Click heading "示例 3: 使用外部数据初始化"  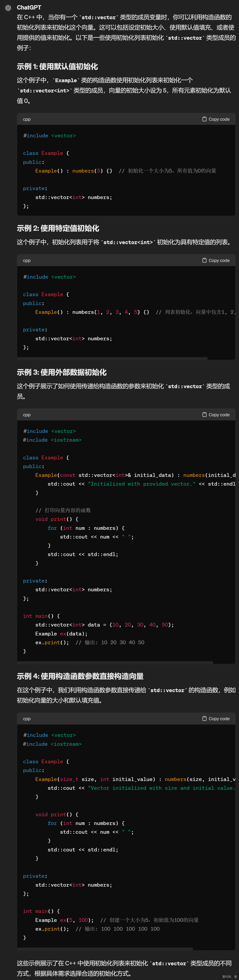pyautogui.click(x=62, y=373)
